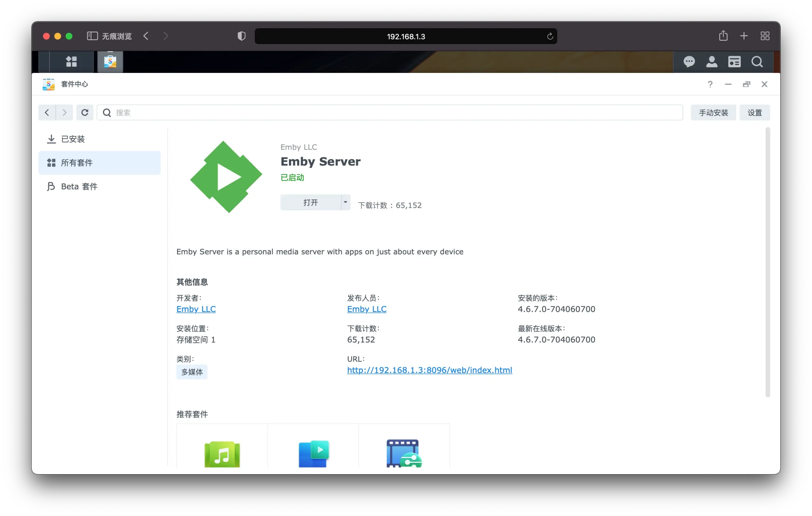Restore the Package Center window size
This screenshot has width=812, height=516.
[746, 84]
